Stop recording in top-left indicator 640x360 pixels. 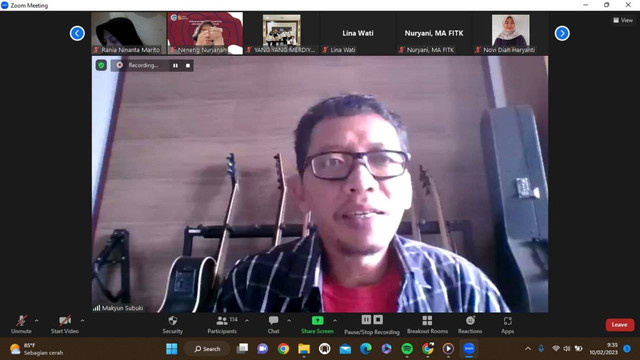188,65
